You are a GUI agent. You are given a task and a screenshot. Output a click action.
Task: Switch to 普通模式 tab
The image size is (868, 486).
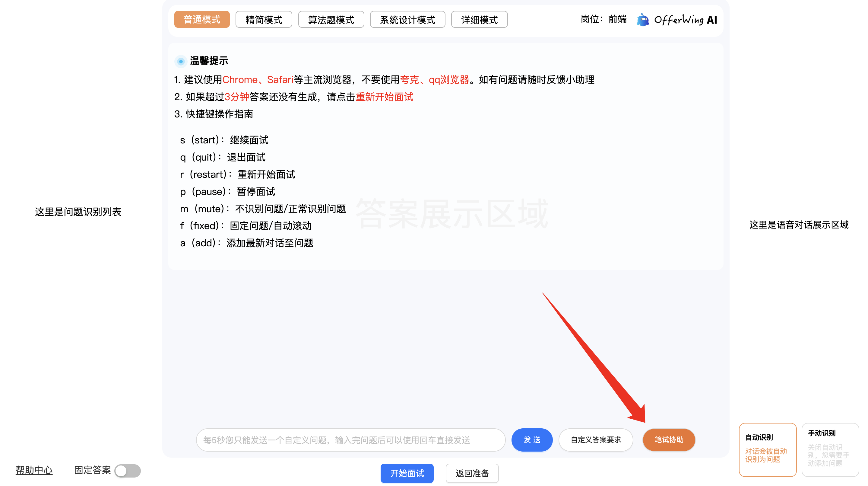[x=202, y=20]
